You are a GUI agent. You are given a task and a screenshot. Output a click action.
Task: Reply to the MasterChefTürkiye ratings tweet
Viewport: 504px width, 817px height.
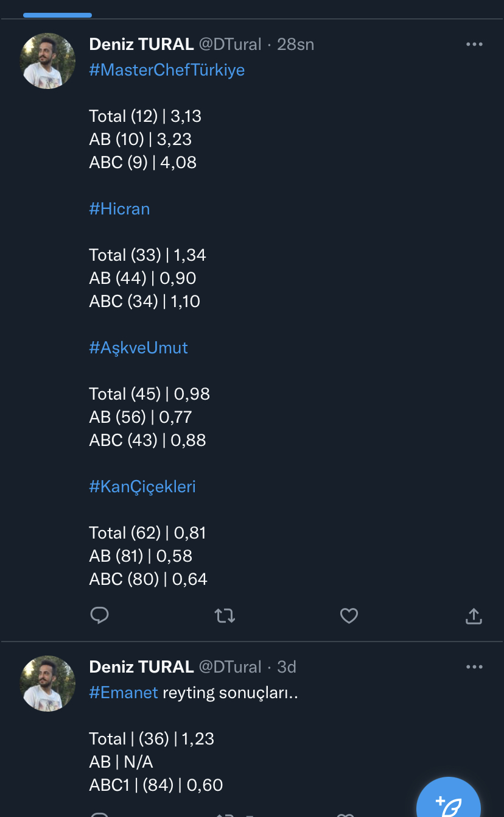99,616
